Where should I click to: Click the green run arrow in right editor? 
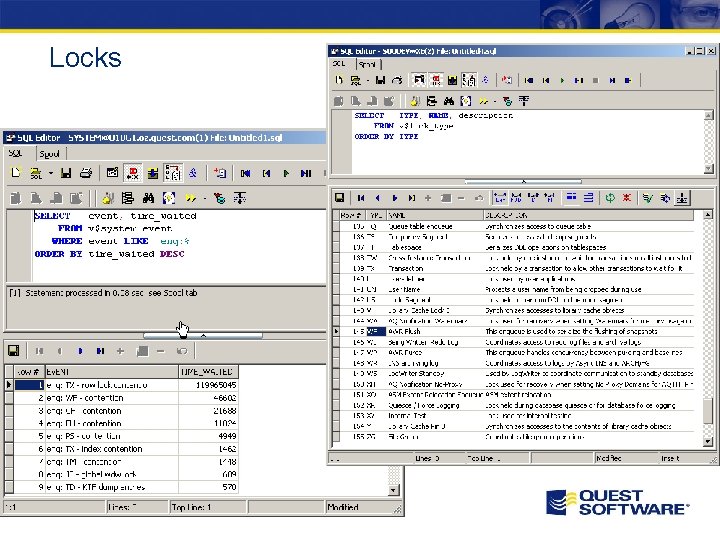[562, 80]
